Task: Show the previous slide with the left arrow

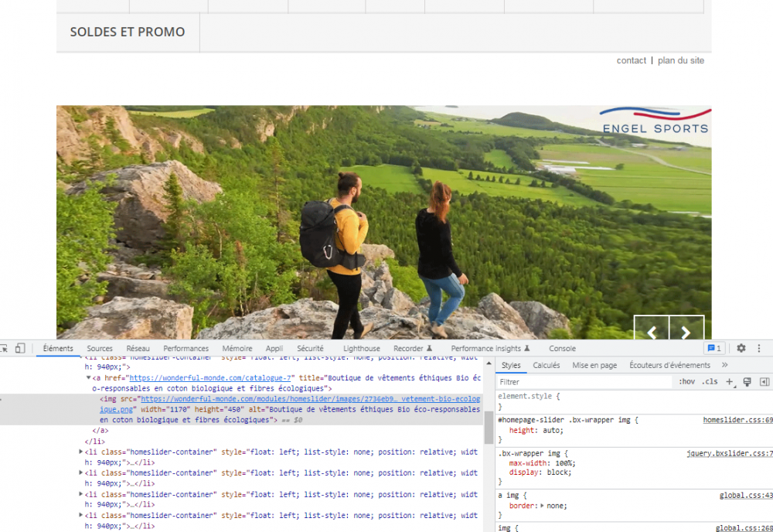Action: click(x=651, y=332)
